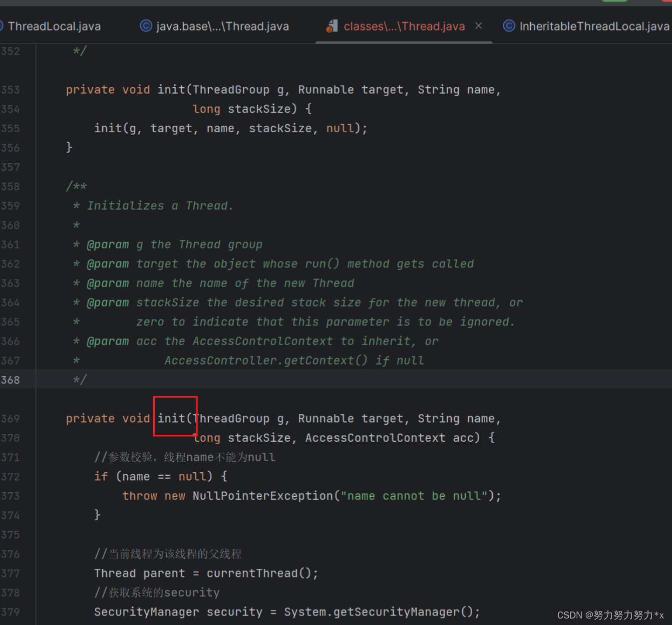This screenshot has width=672, height=625.
Task: Click 'currentThread()' on line 377
Action: (x=259, y=573)
